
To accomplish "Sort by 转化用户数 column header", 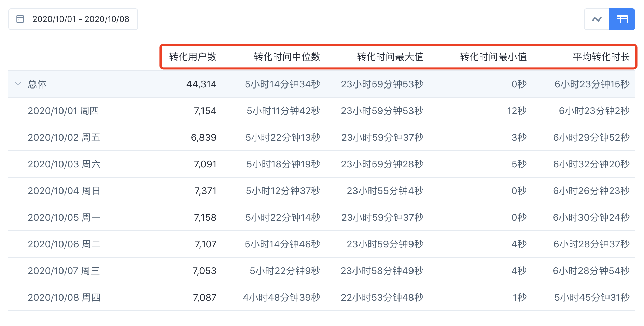I will coord(193,57).
